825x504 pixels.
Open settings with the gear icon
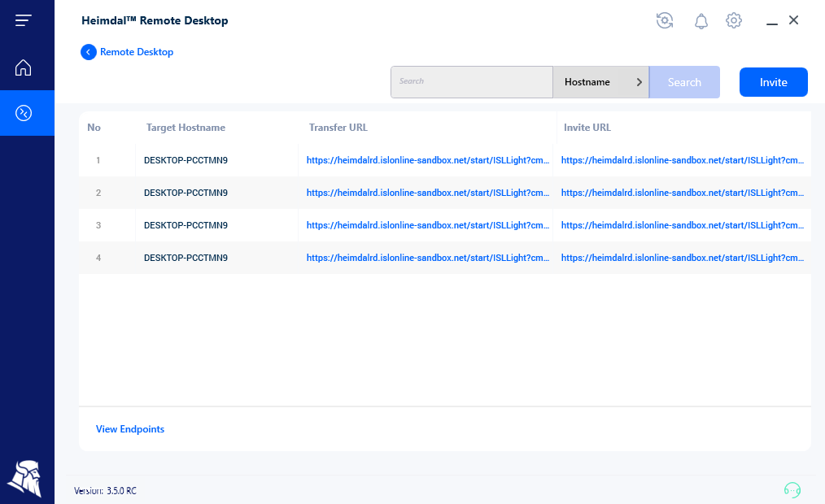733,20
